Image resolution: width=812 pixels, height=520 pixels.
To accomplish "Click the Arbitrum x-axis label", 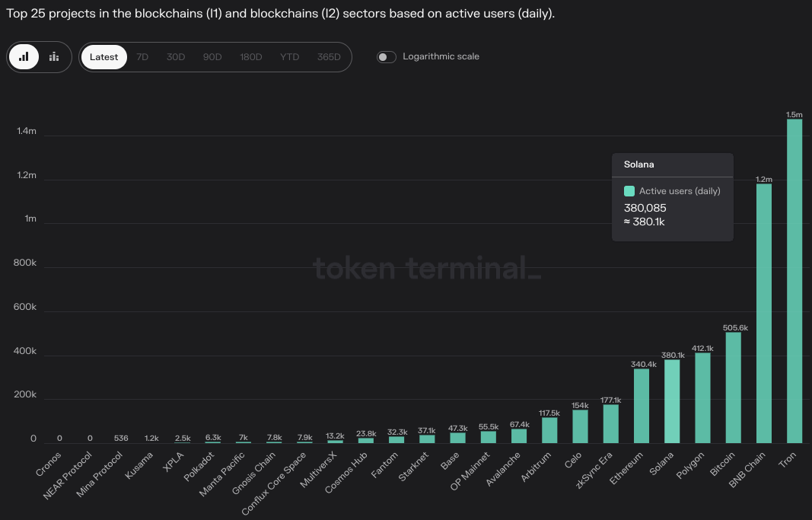I will [537, 467].
